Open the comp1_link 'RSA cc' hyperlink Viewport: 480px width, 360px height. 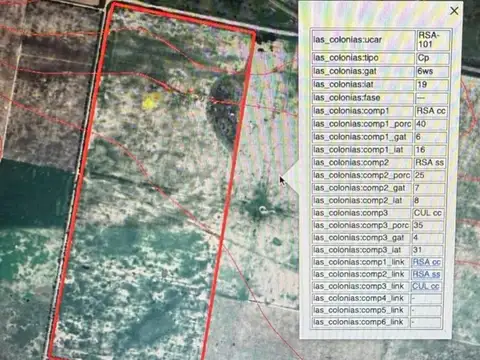click(427, 262)
